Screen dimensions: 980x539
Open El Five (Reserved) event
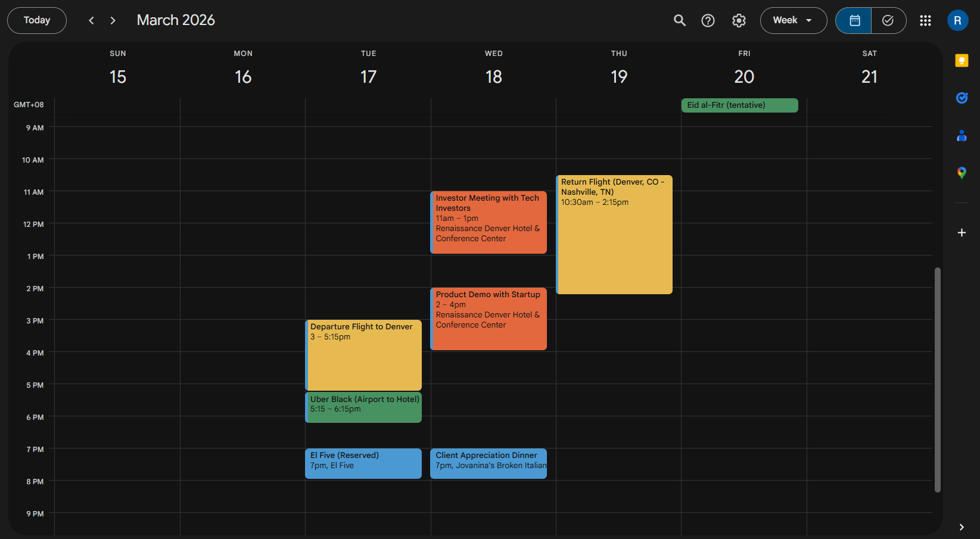tap(363, 463)
